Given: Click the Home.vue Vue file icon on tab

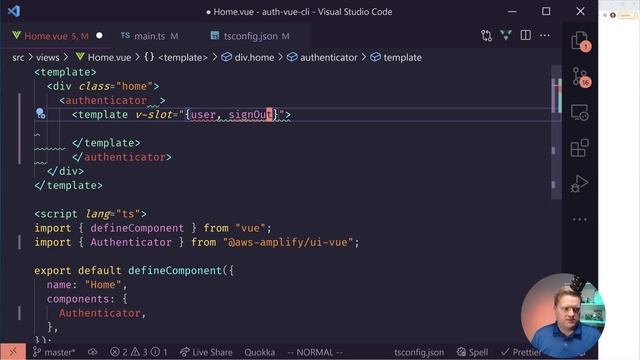Looking at the screenshot, I should [17, 36].
